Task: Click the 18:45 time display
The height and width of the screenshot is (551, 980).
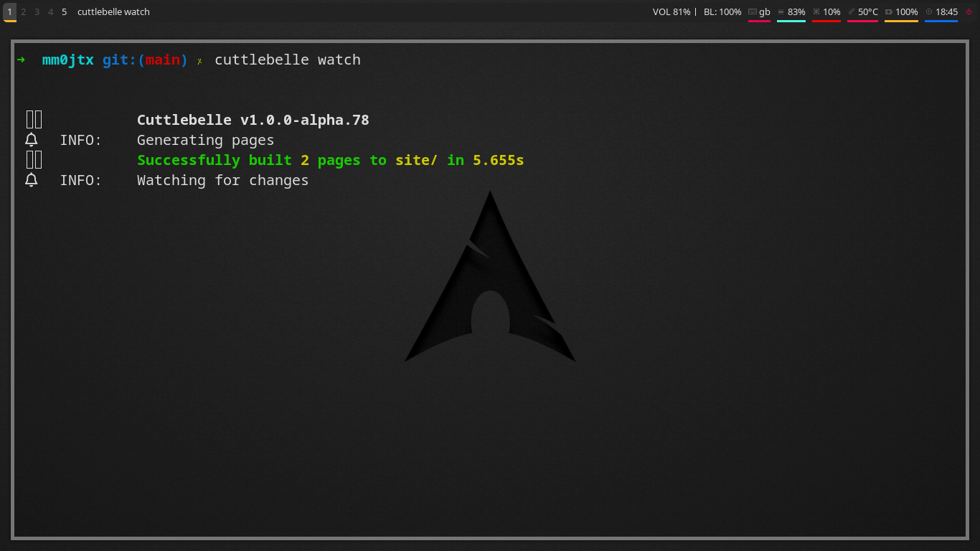Action: (x=946, y=11)
